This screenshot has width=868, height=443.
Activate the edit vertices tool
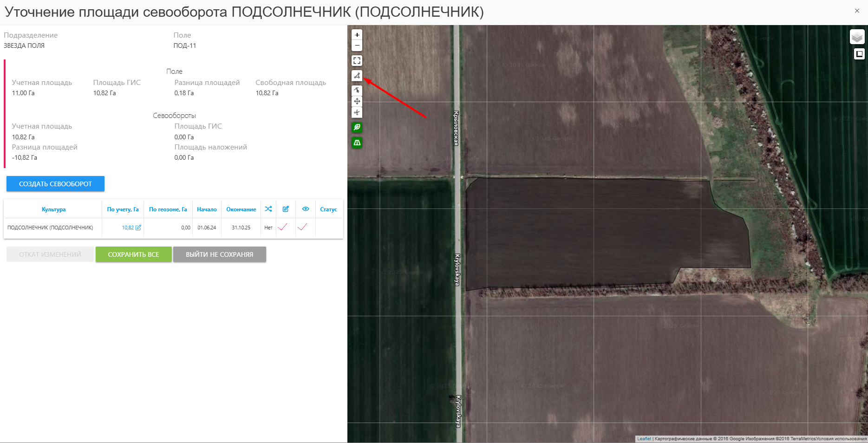pos(357,90)
